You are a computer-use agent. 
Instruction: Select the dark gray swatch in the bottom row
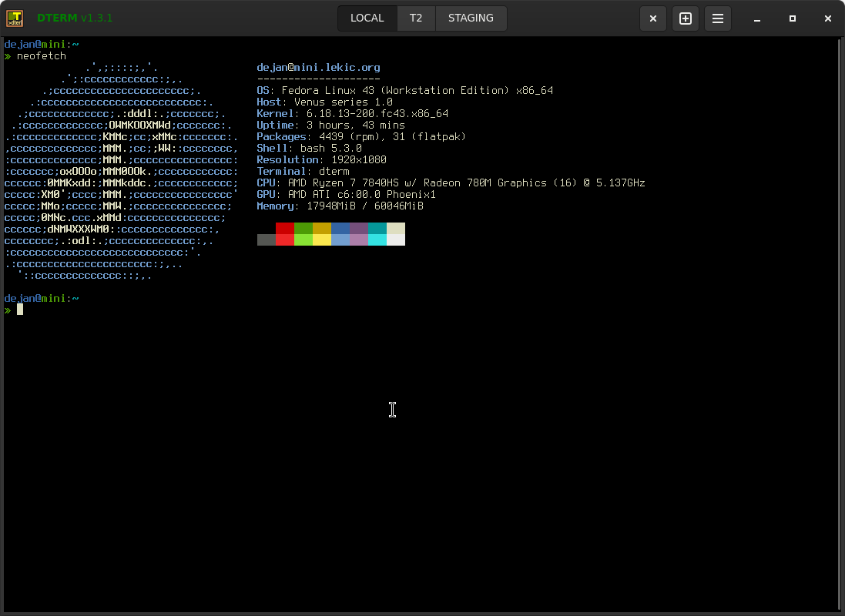pos(267,240)
